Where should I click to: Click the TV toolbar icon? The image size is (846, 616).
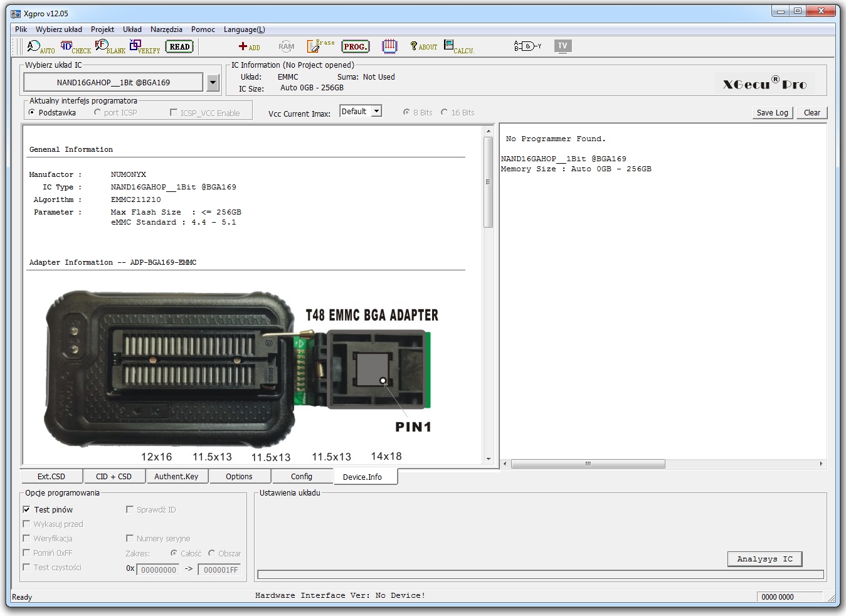pos(563,46)
